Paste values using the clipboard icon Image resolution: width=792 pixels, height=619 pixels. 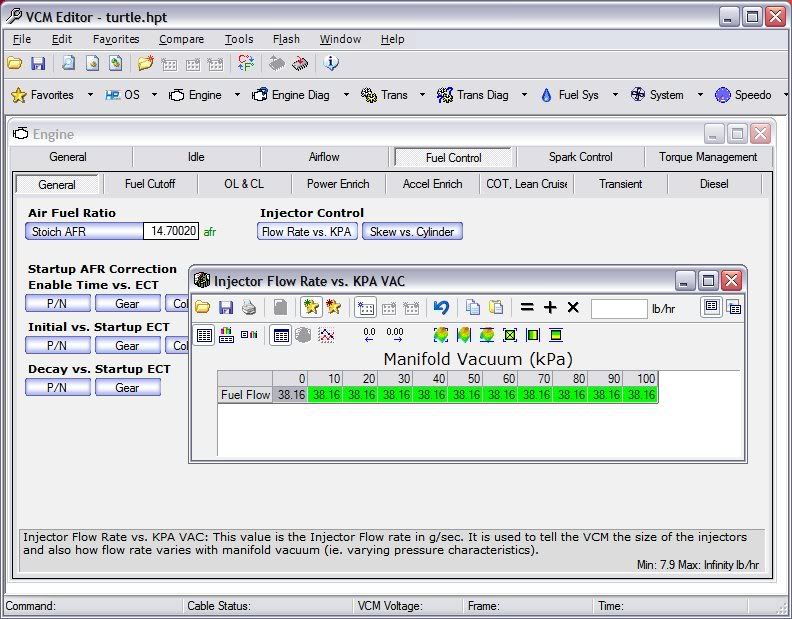[496, 307]
